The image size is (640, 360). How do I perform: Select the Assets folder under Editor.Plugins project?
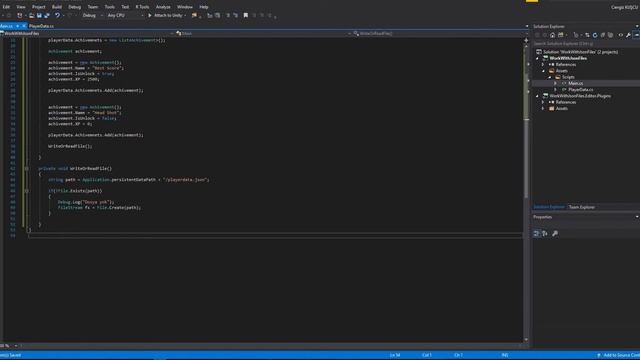click(x=562, y=109)
